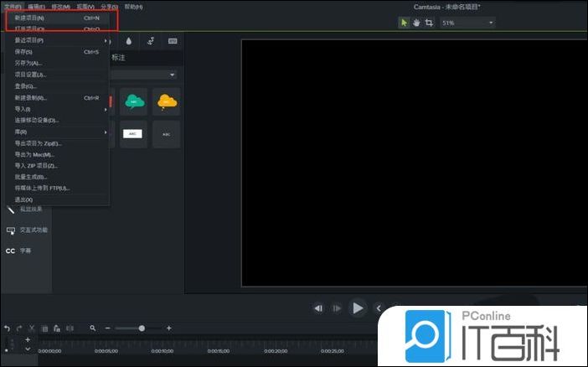Image resolution: width=588 pixels, height=367 pixels.
Task: Choose 导出项目为 Zip(E)... entry
Action: click(57, 143)
